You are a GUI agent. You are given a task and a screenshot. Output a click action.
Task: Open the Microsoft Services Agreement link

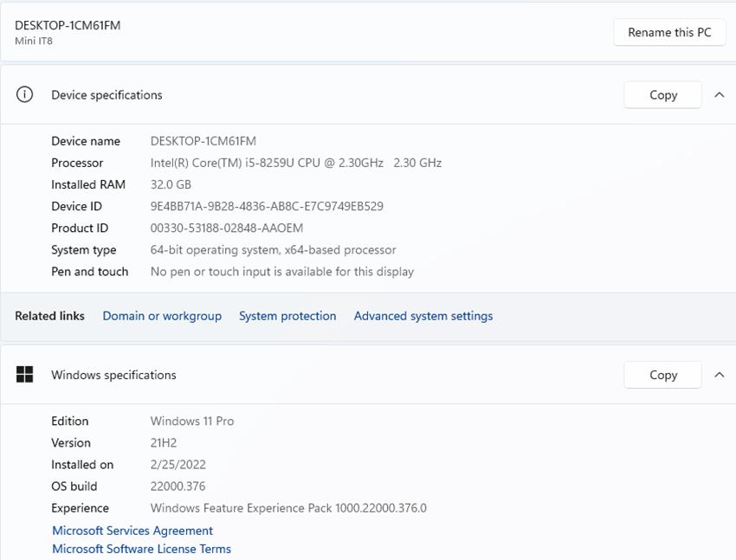pyautogui.click(x=132, y=531)
